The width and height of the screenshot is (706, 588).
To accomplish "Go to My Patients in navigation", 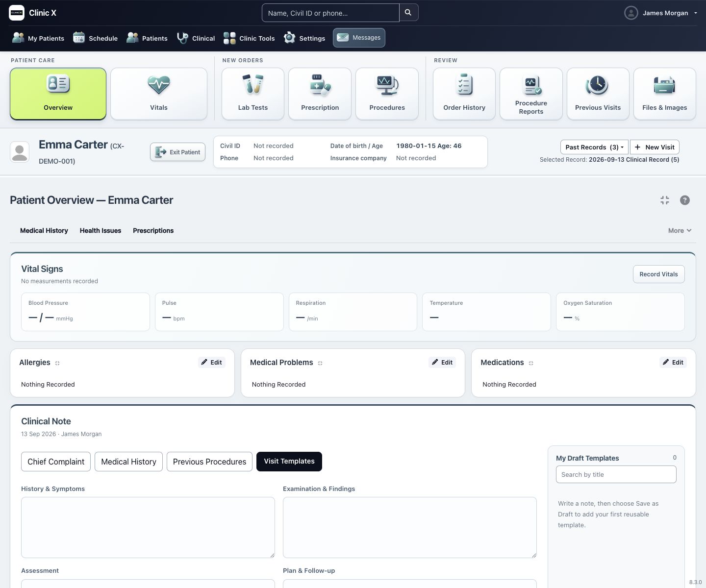I will click(x=38, y=38).
